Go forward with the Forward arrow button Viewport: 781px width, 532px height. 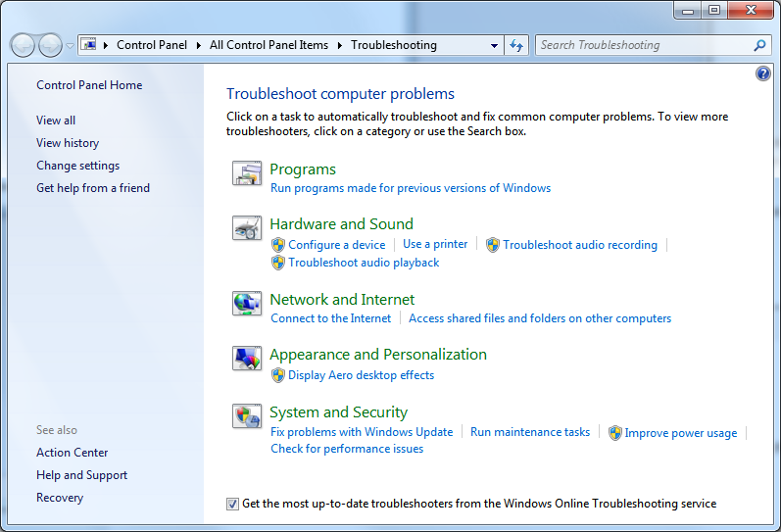50,46
